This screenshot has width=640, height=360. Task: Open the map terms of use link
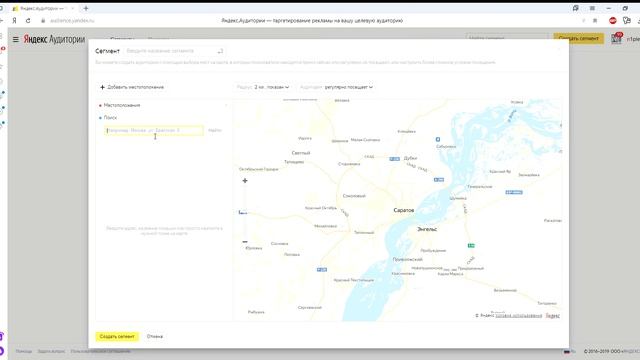tap(518, 316)
